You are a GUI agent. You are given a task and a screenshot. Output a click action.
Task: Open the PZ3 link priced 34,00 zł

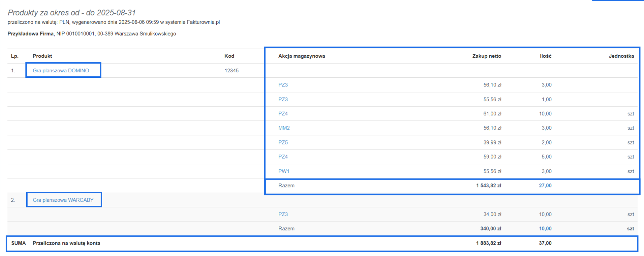coord(283,214)
